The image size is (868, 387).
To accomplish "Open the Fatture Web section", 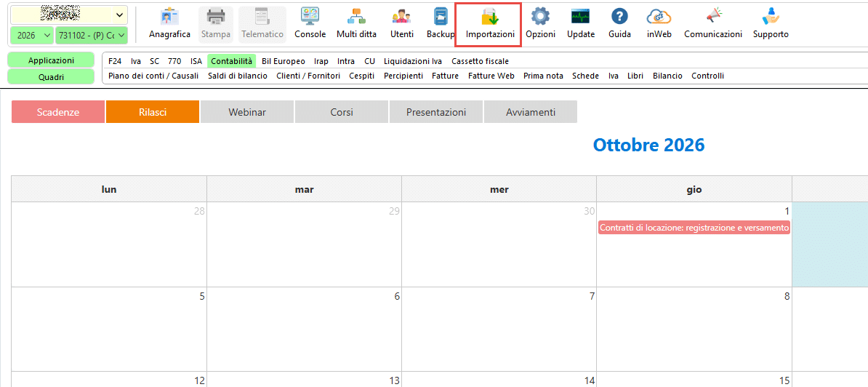I will coord(491,76).
